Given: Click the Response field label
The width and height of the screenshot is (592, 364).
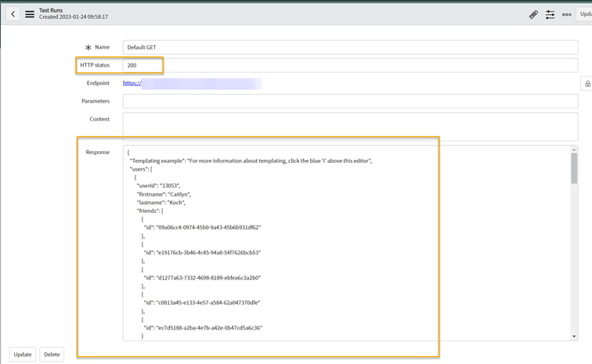Looking at the screenshot, I should (97, 152).
